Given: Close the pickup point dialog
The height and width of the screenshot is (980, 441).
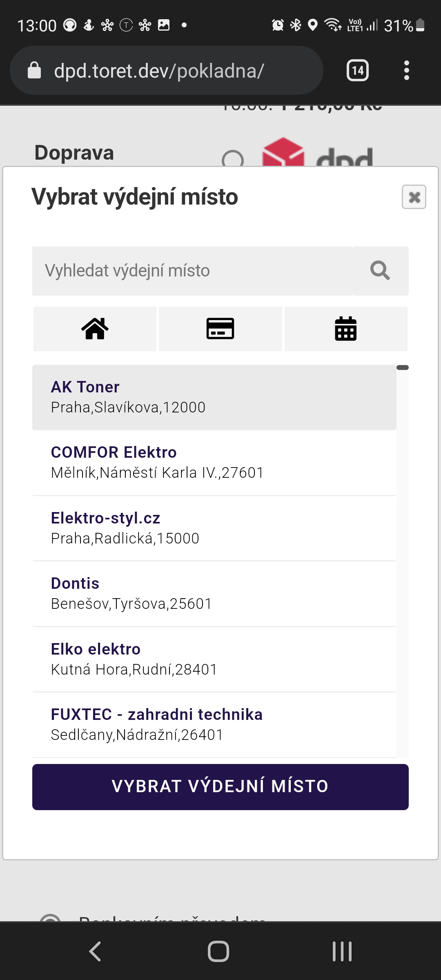Looking at the screenshot, I should (414, 197).
